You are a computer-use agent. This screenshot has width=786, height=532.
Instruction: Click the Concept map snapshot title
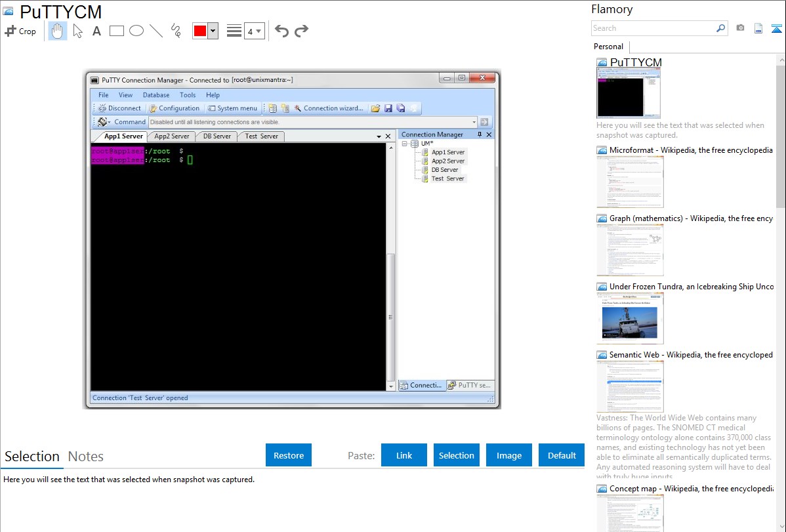coord(692,489)
